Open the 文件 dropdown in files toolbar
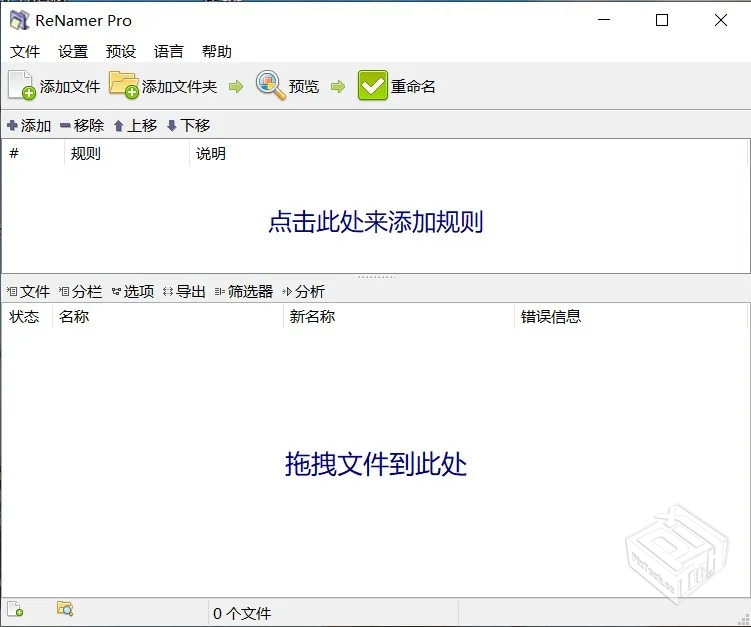This screenshot has width=751, height=627. coord(29,291)
